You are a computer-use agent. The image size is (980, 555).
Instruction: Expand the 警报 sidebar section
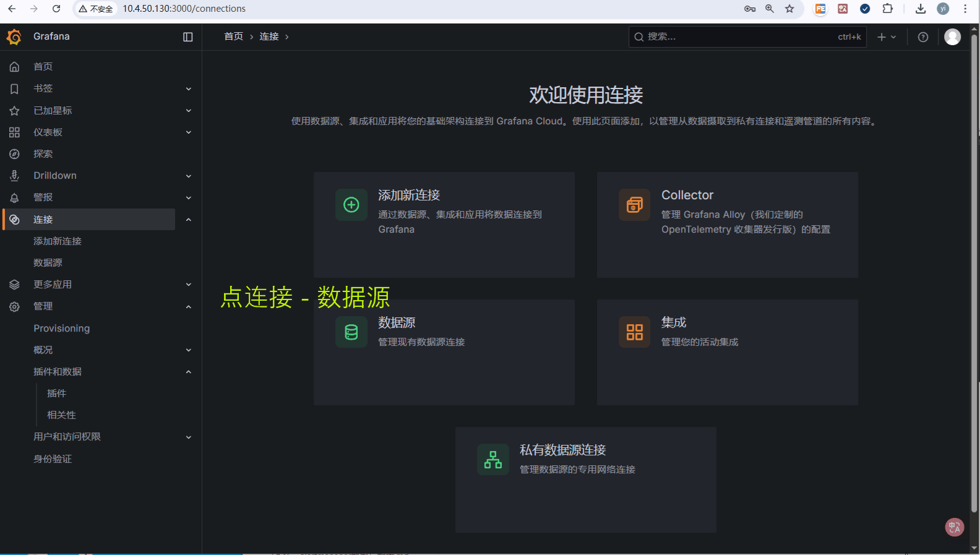(189, 198)
